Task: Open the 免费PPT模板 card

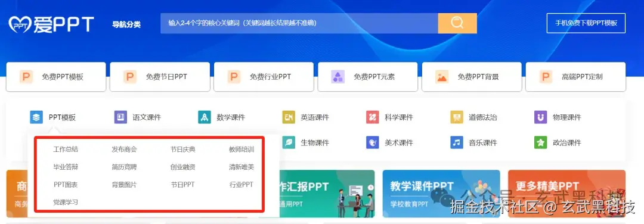Action: [56, 77]
